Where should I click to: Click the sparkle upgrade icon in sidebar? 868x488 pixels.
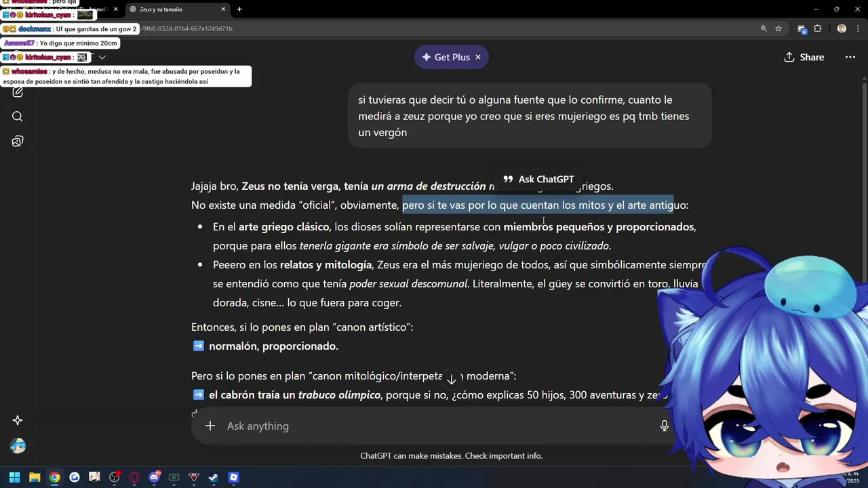18,420
